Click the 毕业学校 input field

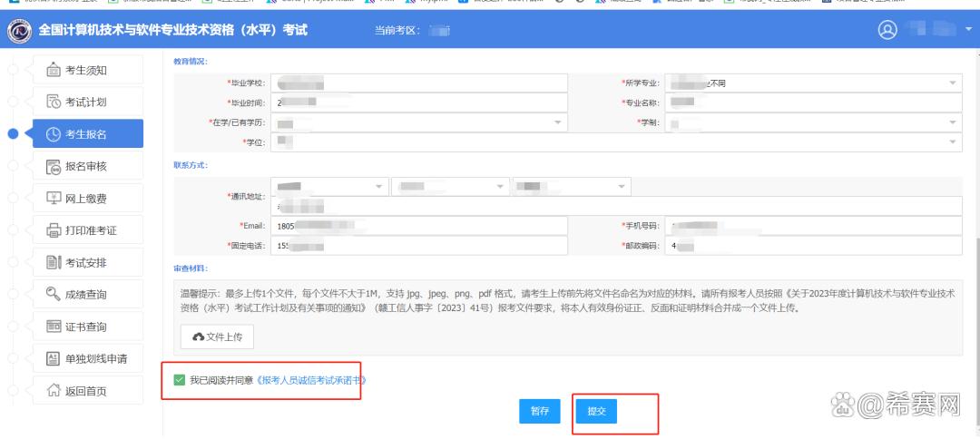[418, 83]
